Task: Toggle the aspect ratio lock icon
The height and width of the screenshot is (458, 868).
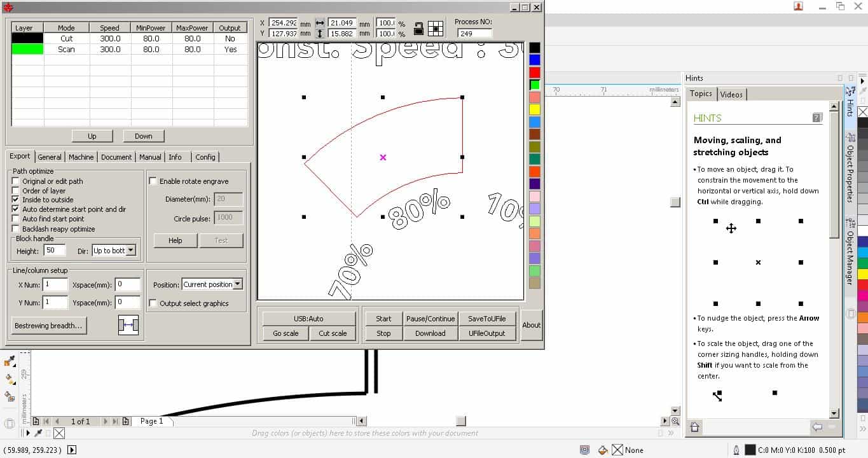Action: [419, 28]
